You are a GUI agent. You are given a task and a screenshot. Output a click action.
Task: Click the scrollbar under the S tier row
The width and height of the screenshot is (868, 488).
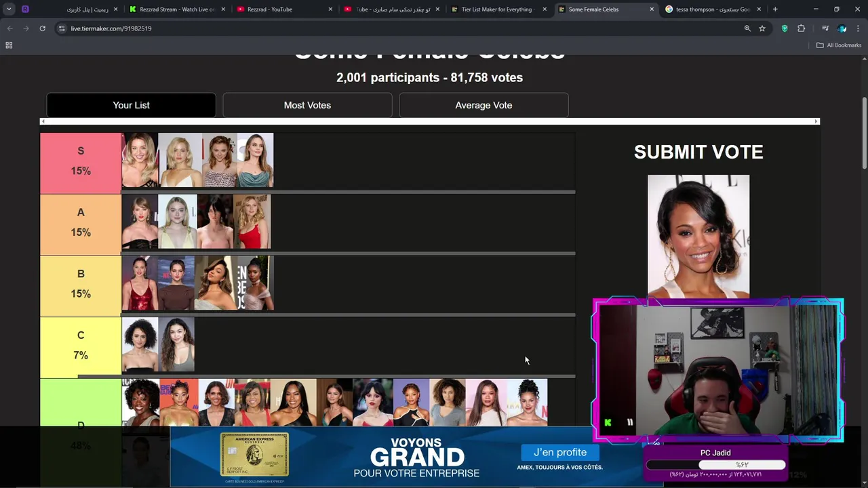tap(349, 192)
